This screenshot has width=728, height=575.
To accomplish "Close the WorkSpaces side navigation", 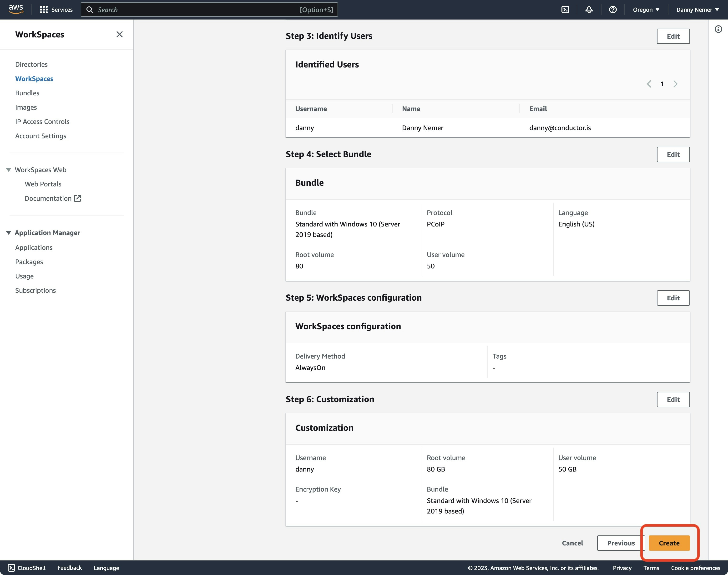I will [119, 34].
